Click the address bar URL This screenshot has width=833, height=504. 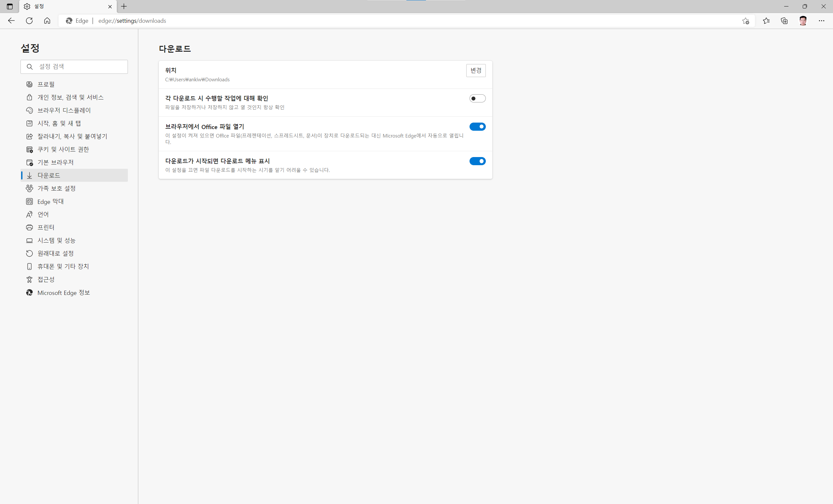pos(132,21)
